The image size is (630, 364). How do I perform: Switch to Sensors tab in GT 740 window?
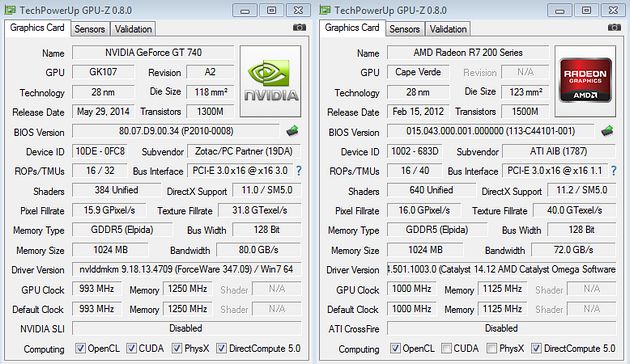click(x=90, y=29)
